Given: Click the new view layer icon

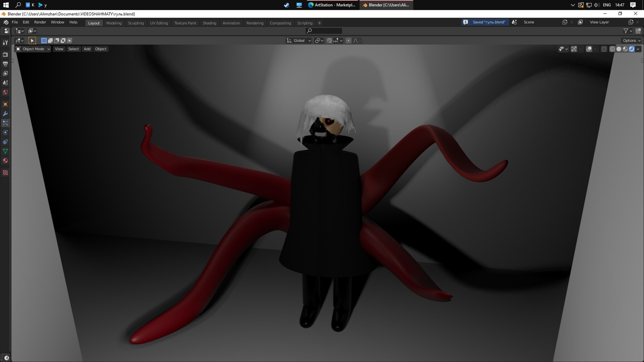Looking at the screenshot, I should click(x=631, y=22).
